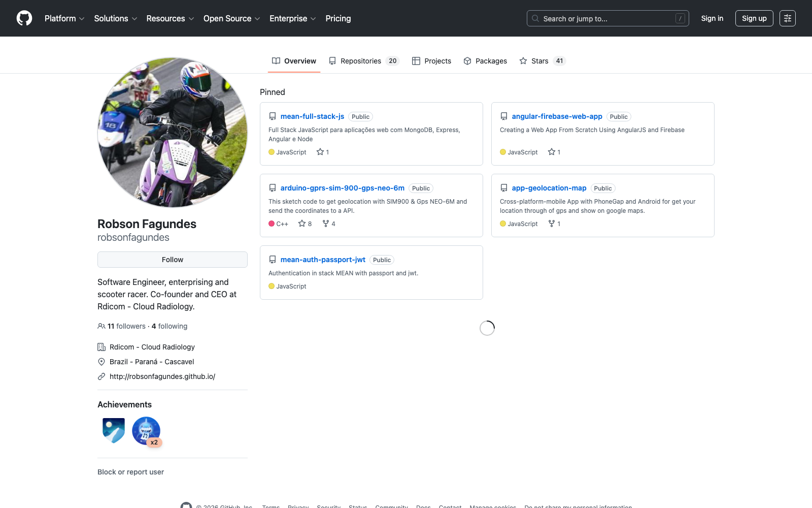
Task: Click the book icon on Overview tab
Action: coord(276,61)
